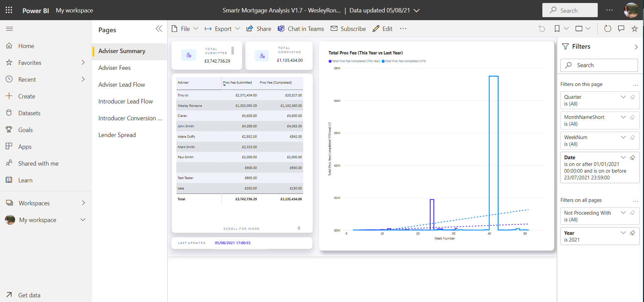Clear the Quarter filter eraser icon
This screenshot has height=302, width=644.
pyautogui.click(x=632, y=97)
